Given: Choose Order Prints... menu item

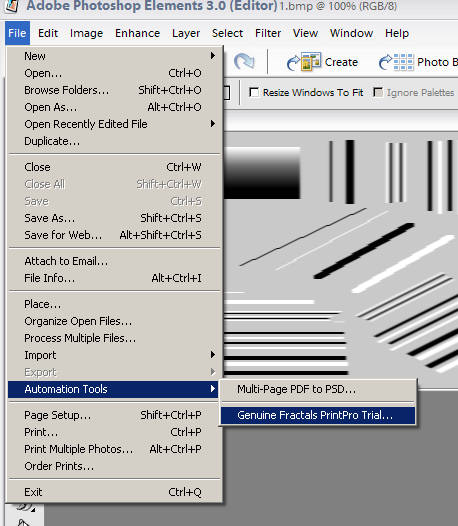Looking at the screenshot, I should point(114,466).
